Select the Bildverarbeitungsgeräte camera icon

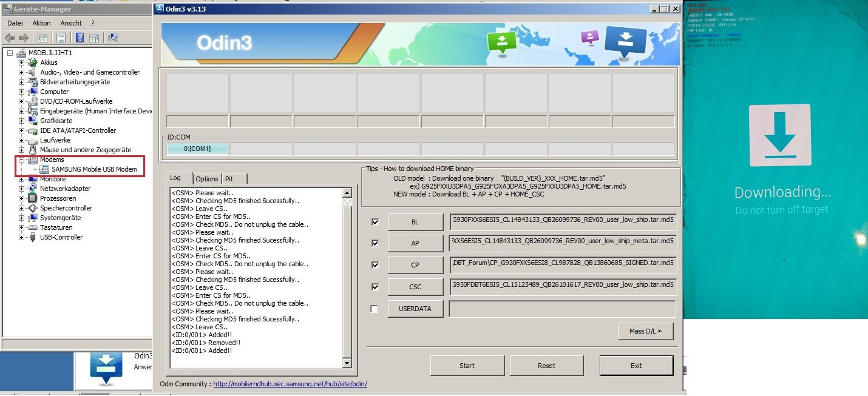[33, 82]
